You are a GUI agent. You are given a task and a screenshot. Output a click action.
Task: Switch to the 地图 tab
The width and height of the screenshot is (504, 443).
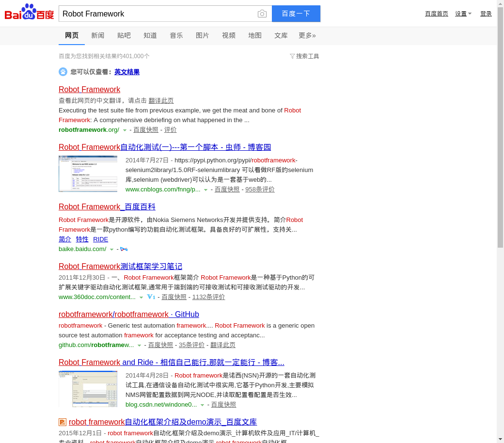coord(254,35)
